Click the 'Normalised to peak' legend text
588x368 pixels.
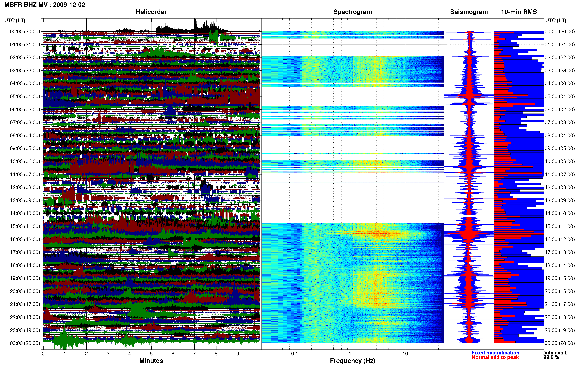pos(495,357)
